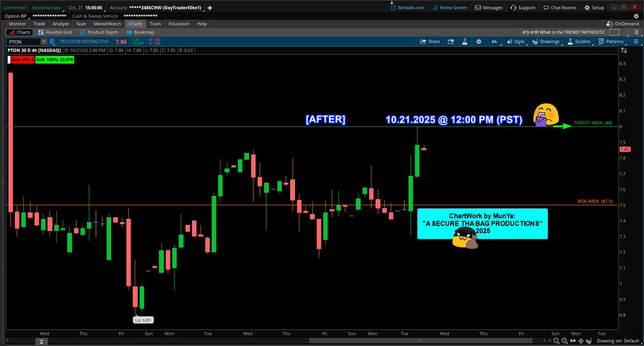This screenshot has width=644, height=346.
Task: Click the zoom in magnifier icon
Action: coord(565,341)
